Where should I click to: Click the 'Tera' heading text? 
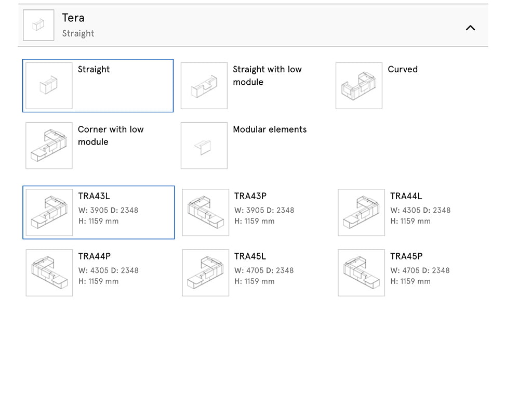[73, 18]
